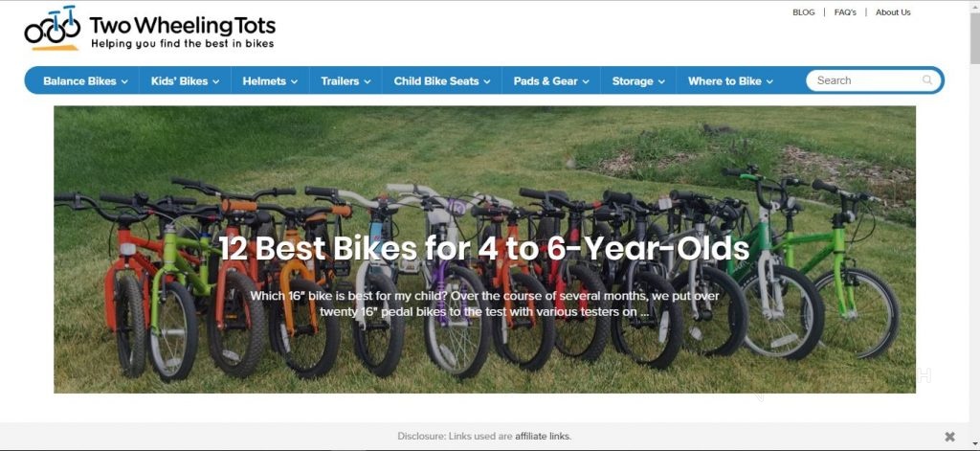Viewport: 980px width, 451px height.
Task: Close the affiliate disclosure bar
Action: point(949,437)
